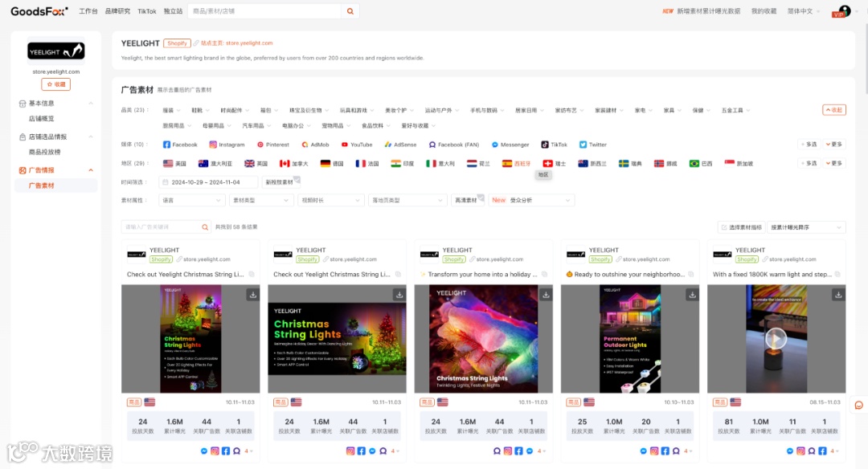The height and width of the screenshot is (469, 868).
Task: Toggle the 新加坡 region filter
Action: click(739, 164)
